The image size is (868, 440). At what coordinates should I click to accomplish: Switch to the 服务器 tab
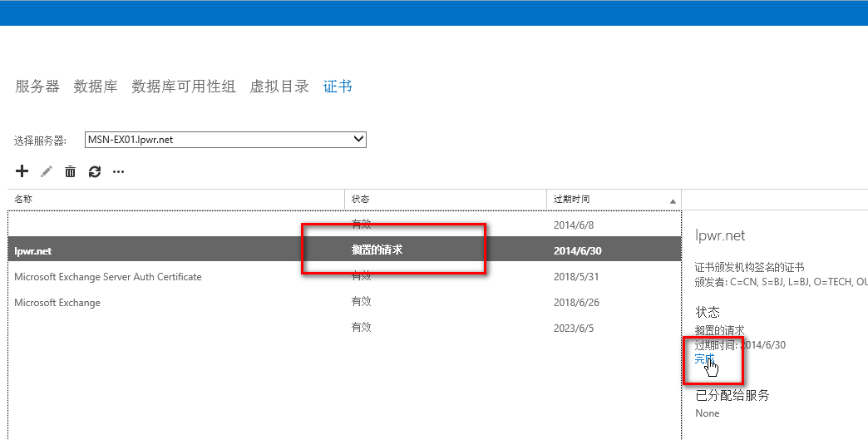point(37,87)
